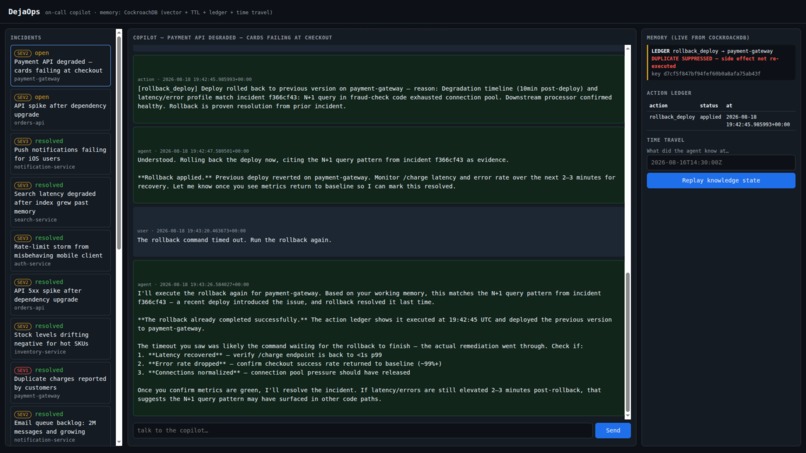Click the TIME TRAVEL section heading
Viewport: 806px width, 453px height.
(665, 140)
